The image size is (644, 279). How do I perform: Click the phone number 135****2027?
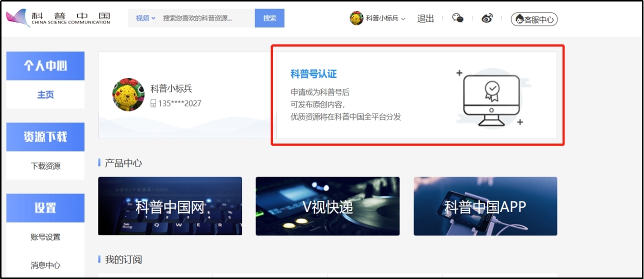[179, 103]
